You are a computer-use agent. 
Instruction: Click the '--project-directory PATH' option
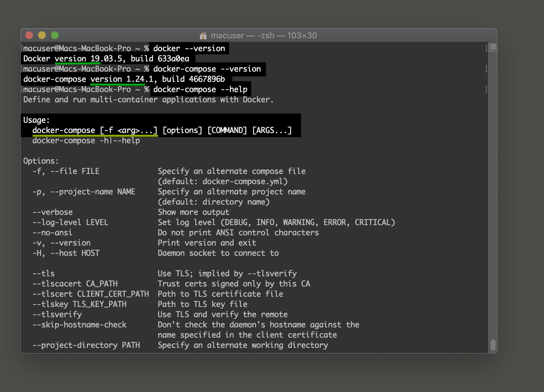[x=86, y=345]
